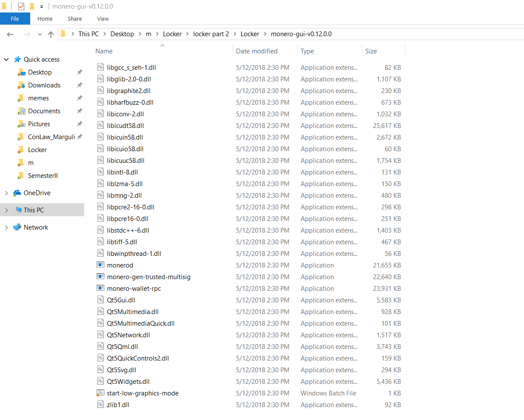Open the recent locations dropdown beside the forward arrow

click(39, 34)
